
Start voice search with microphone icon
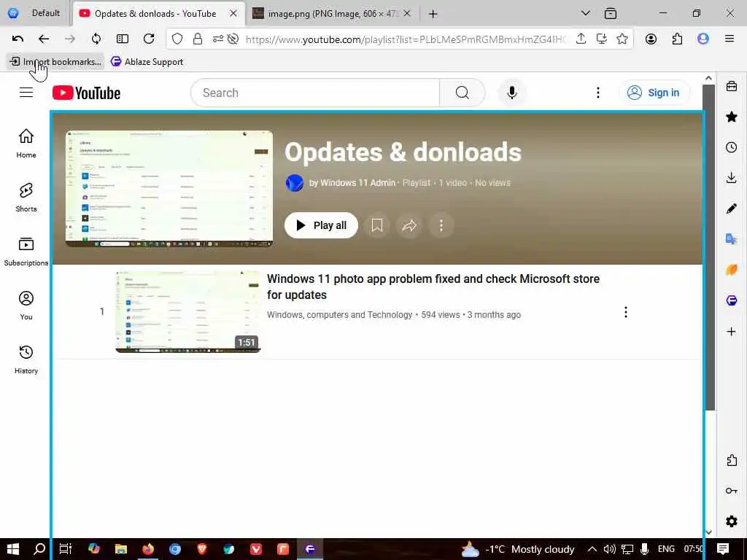pos(512,93)
